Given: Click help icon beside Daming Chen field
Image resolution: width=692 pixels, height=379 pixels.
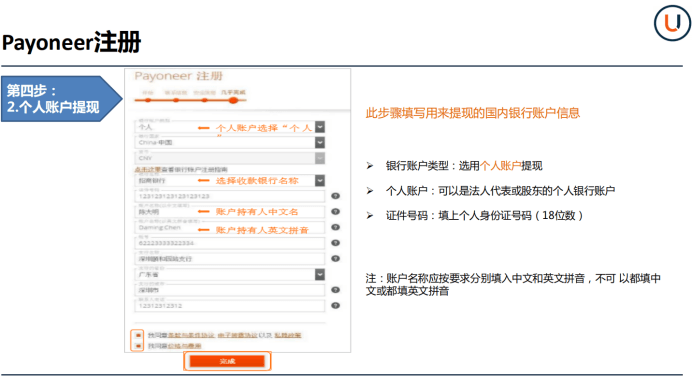Looking at the screenshot, I should point(335,227).
